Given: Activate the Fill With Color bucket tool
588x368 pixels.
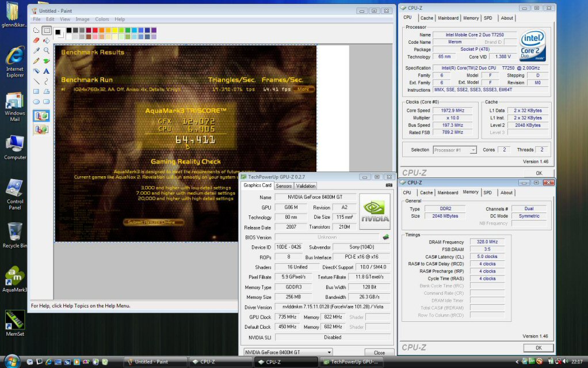Looking at the screenshot, I should pyautogui.click(x=47, y=40).
